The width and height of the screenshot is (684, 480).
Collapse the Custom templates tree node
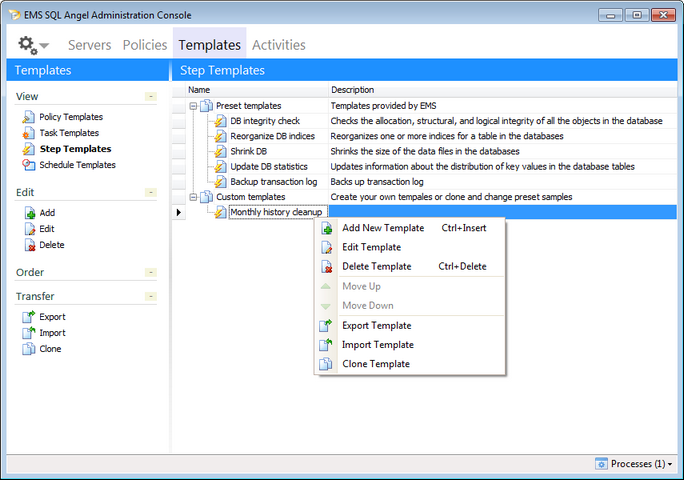[193, 197]
